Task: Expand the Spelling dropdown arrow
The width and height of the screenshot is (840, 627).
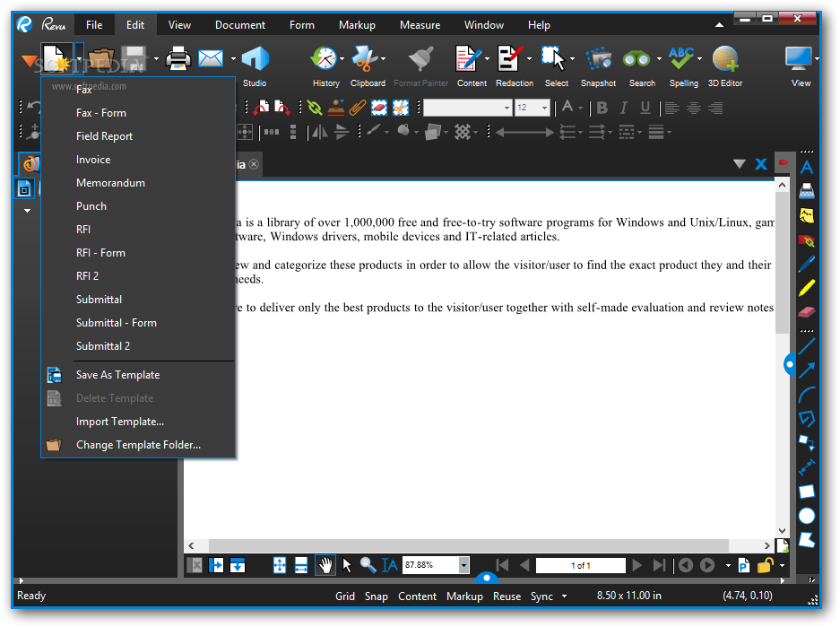Action: click(x=699, y=59)
